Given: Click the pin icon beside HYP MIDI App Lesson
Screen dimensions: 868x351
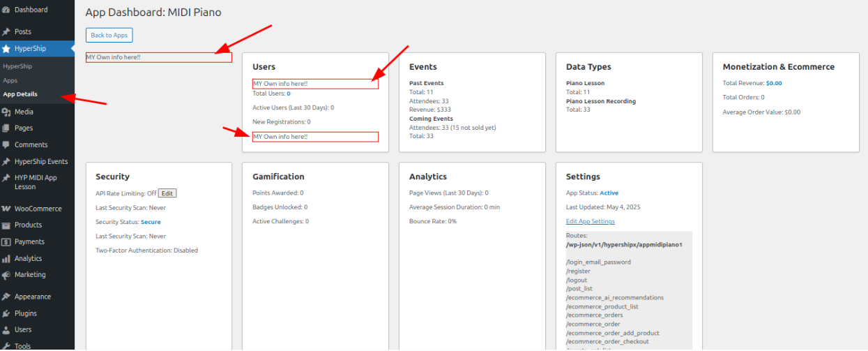Looking at the screenshot, I should 6,178.
